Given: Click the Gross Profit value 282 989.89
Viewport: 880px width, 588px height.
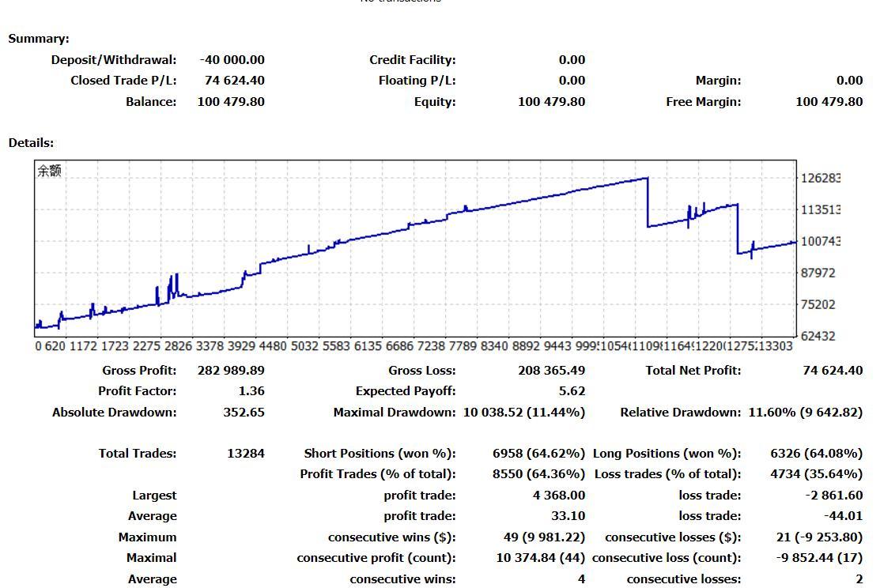Looking at the screenshot, I should coord(231,371).
